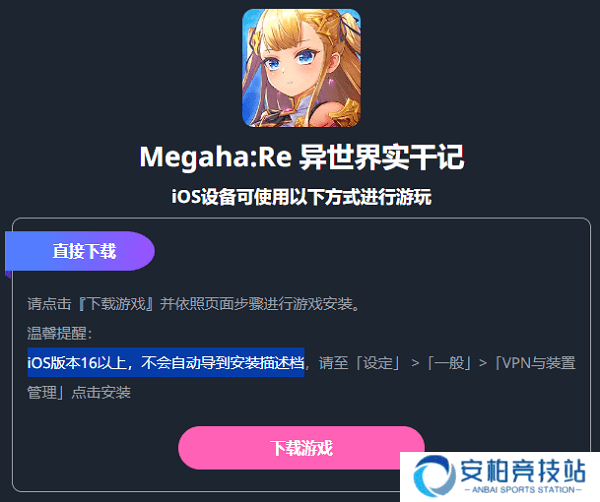Click the 「设定」 text in the instructions
Screen dimensions: 600x502
(x=378, y=363)
